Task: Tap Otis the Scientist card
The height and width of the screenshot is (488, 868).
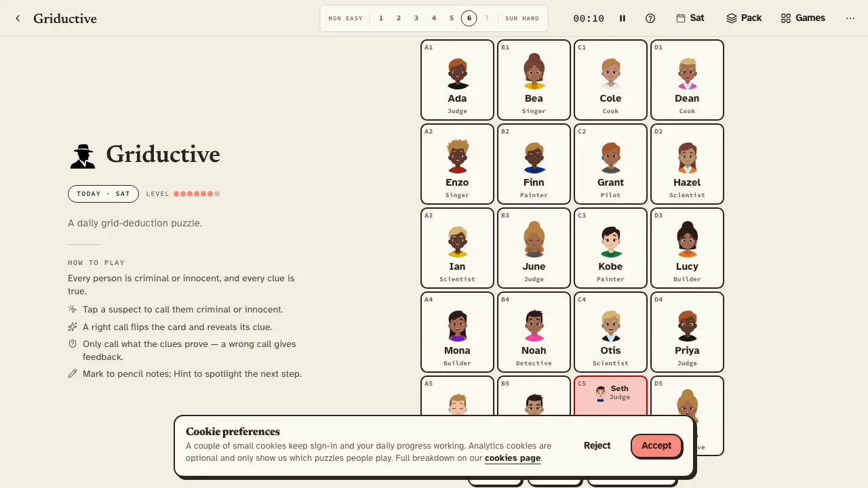Action: pos(610,332)
